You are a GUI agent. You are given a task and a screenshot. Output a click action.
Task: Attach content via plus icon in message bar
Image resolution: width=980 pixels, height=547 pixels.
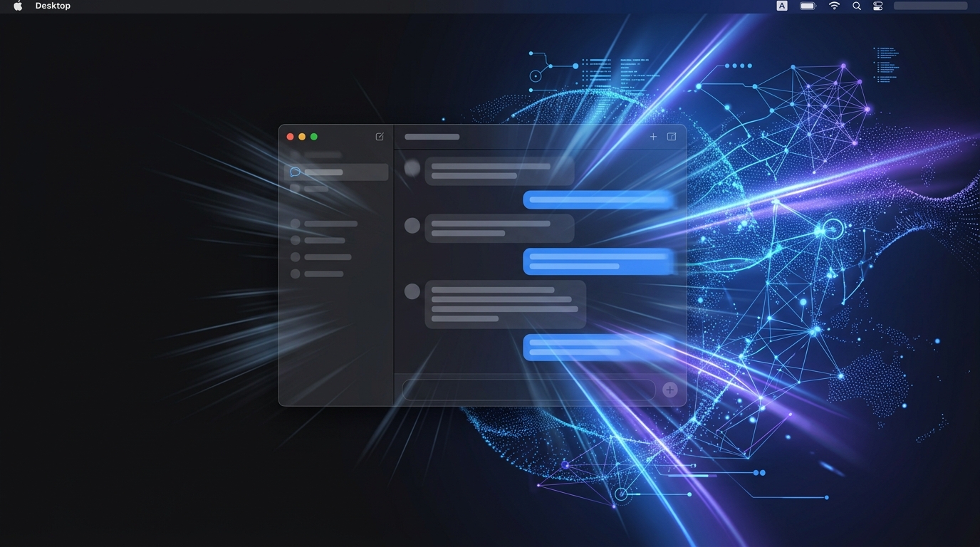[x=669, y=390]
